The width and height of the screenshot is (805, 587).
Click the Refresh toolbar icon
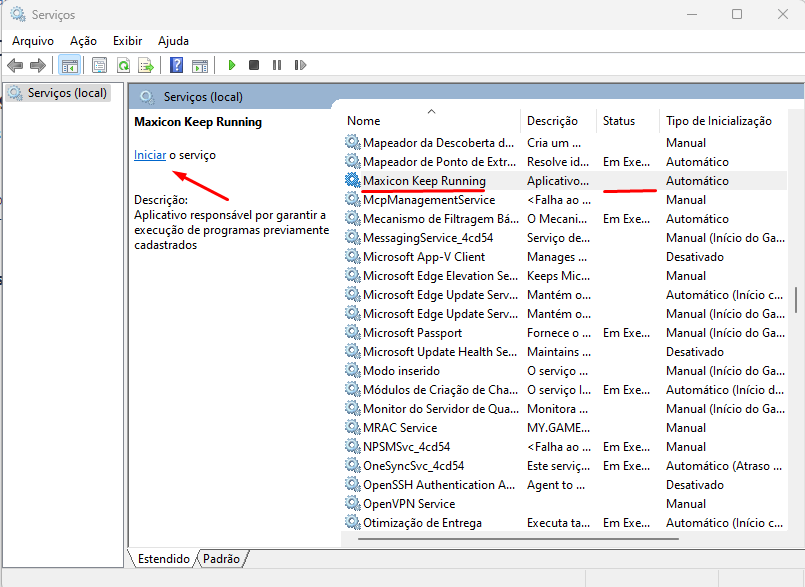click(123, 65)
